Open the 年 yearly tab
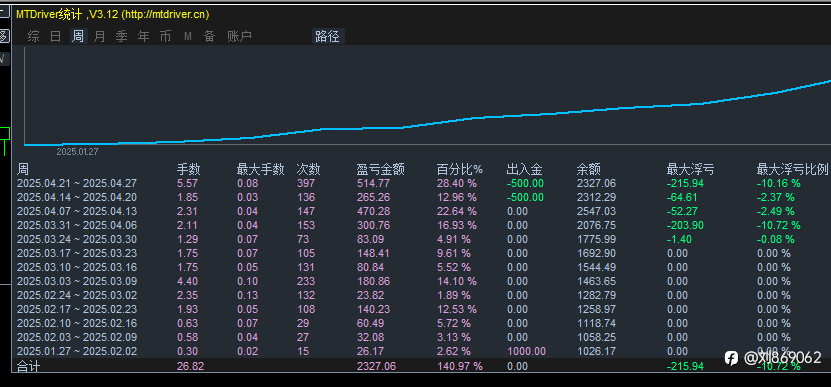 144,37
